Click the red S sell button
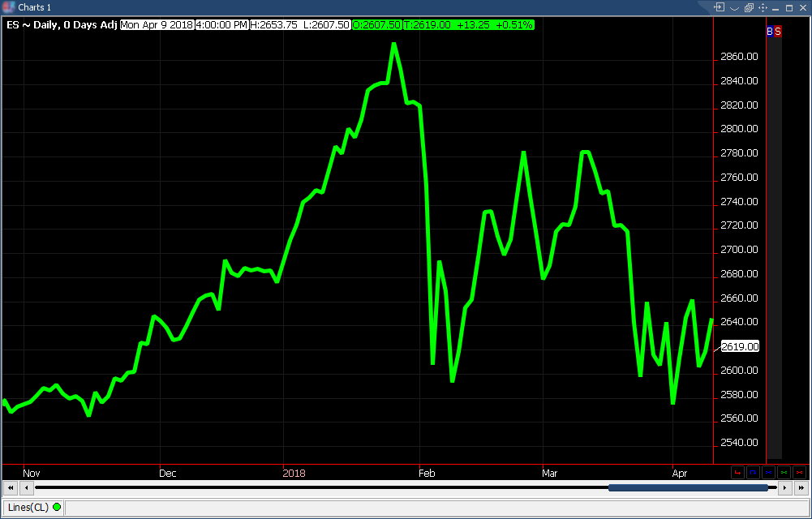Screen dimensions: 812x519 coord(778,32)
